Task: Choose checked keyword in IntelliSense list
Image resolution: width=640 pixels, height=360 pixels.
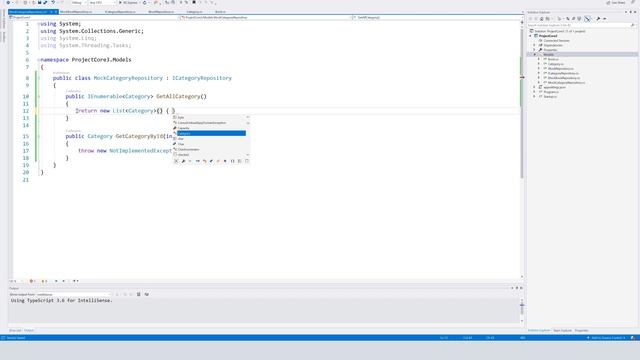Action: click(210, 155)
